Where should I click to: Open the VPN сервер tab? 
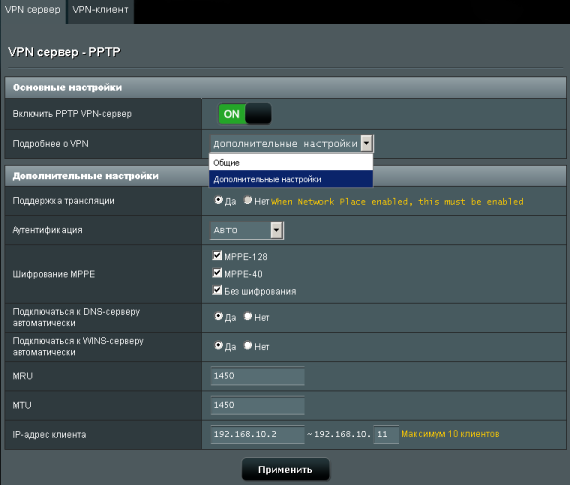[x=33, y=11]
